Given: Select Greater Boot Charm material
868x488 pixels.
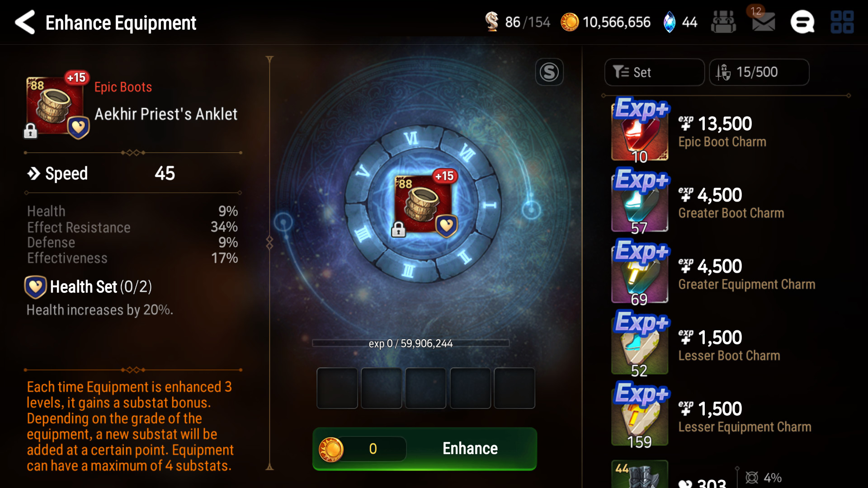Looking at the screenshot, I should (723, 201).
